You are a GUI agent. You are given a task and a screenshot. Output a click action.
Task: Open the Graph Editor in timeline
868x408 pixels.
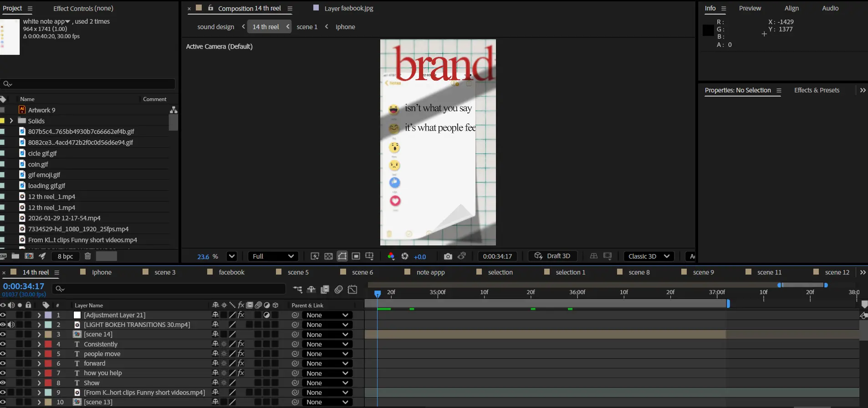click(352, 290)
